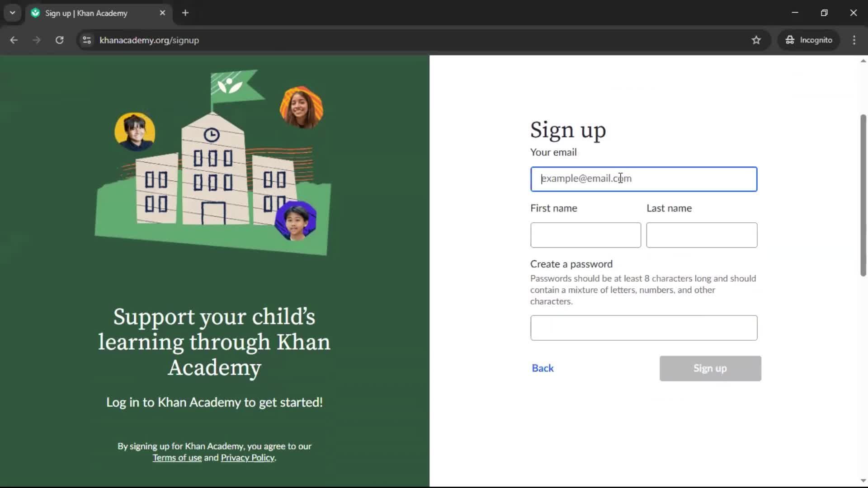Click the 'Log in to Khan Academy to get started!' text
868x488 pixels.
click(x=214, y=402)
